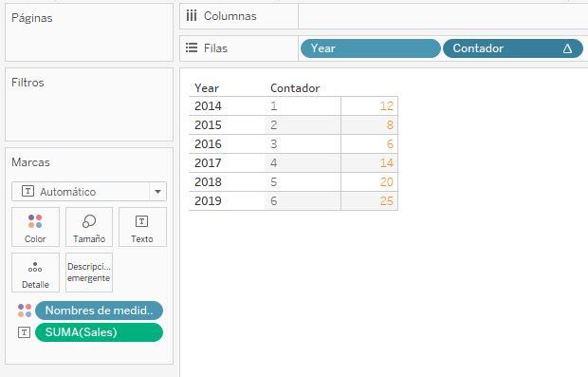
Task: Click the value 25 in 2019 row
Action: coord(386,201)
